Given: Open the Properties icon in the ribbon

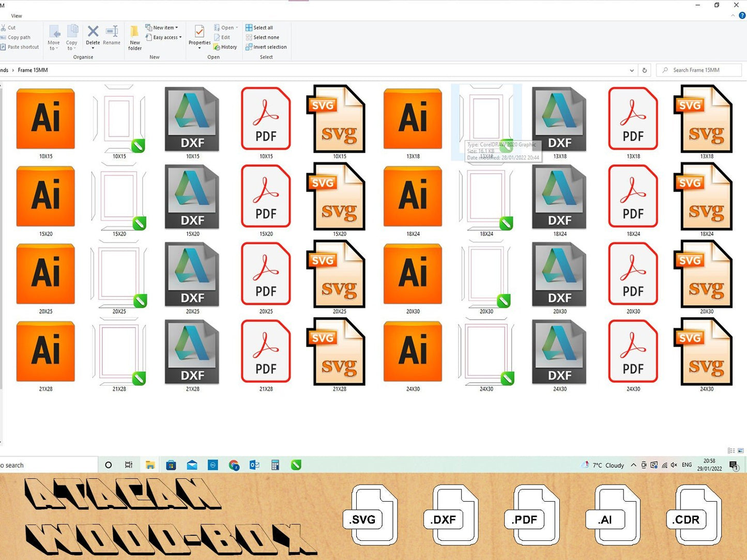Looking at the screenshot, I should pos(199,34).
